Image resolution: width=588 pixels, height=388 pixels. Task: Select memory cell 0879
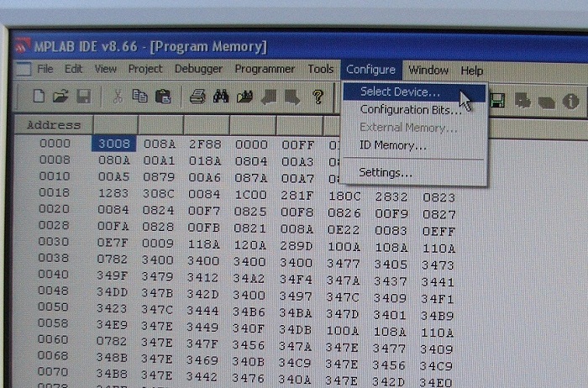point(159,177)
